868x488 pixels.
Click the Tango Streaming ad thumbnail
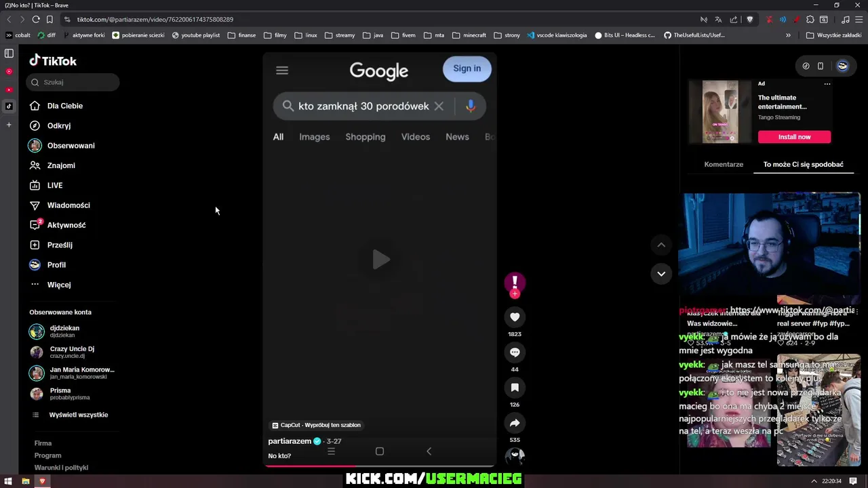(720, 112)
